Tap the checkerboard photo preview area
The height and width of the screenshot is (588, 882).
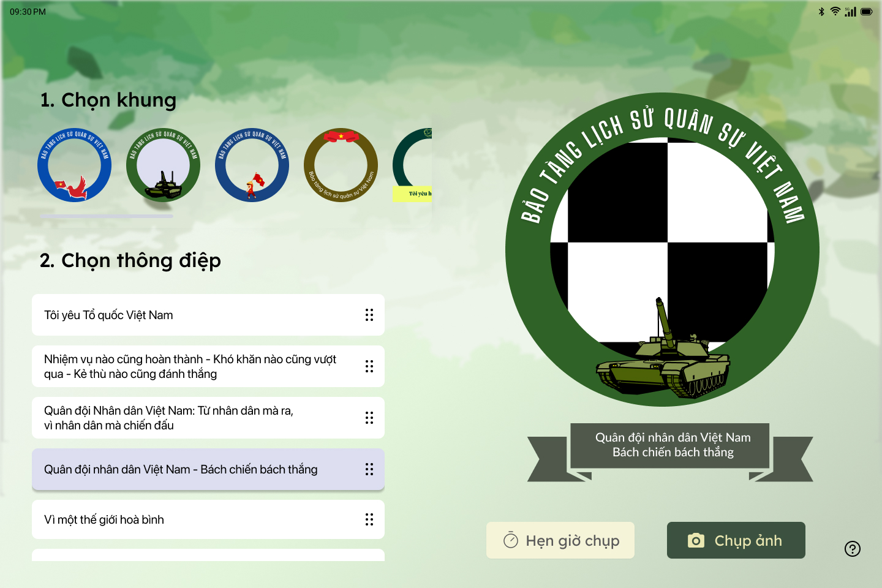point(662,242)
